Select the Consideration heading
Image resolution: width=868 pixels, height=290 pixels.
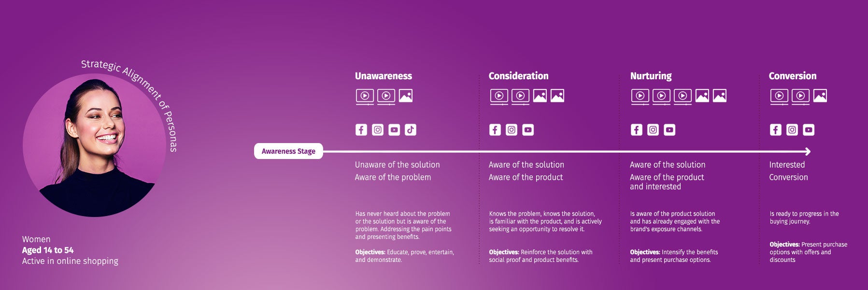coord(518,76)
